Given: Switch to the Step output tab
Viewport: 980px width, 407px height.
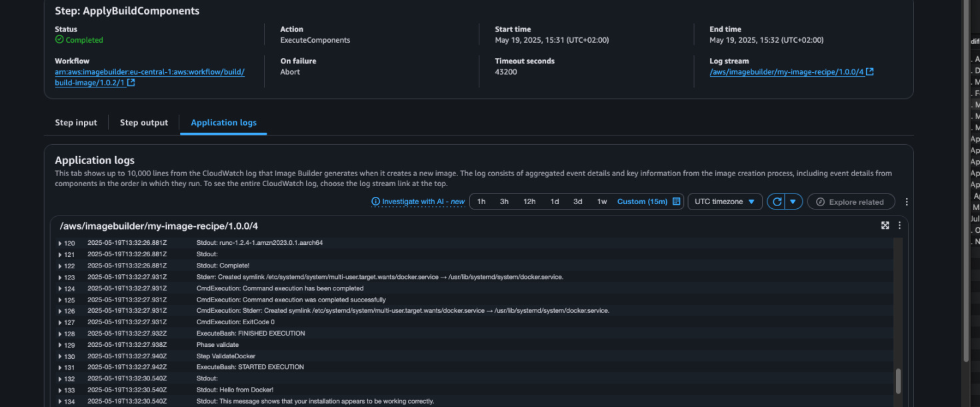Looking at the screenshot, I should 144,122.
